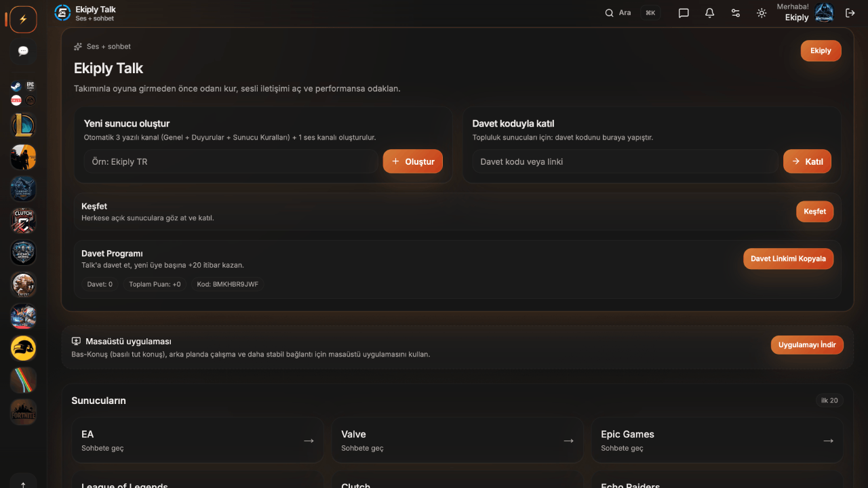
Task: Click the 'Davet: 0' chip
Action: point(100,284)
